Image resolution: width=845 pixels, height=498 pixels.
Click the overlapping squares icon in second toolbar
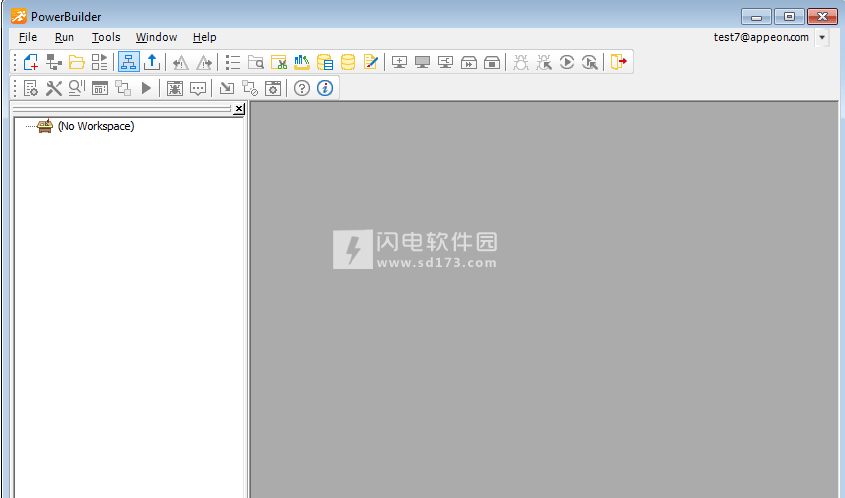[123, 88]
